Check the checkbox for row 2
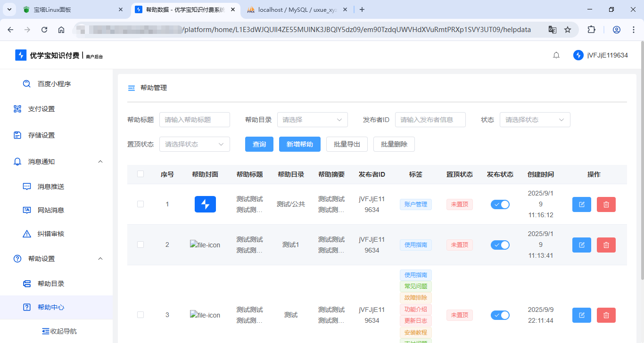 (140, 245)
